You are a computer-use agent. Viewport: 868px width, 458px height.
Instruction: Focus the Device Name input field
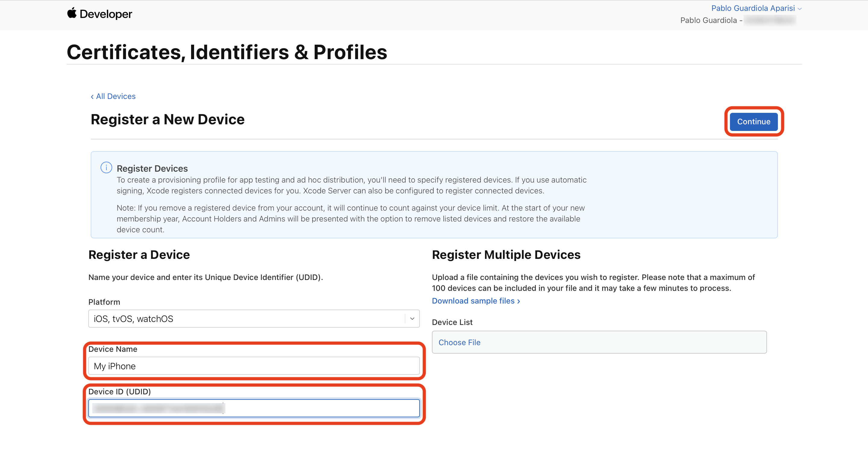point(253,366)
